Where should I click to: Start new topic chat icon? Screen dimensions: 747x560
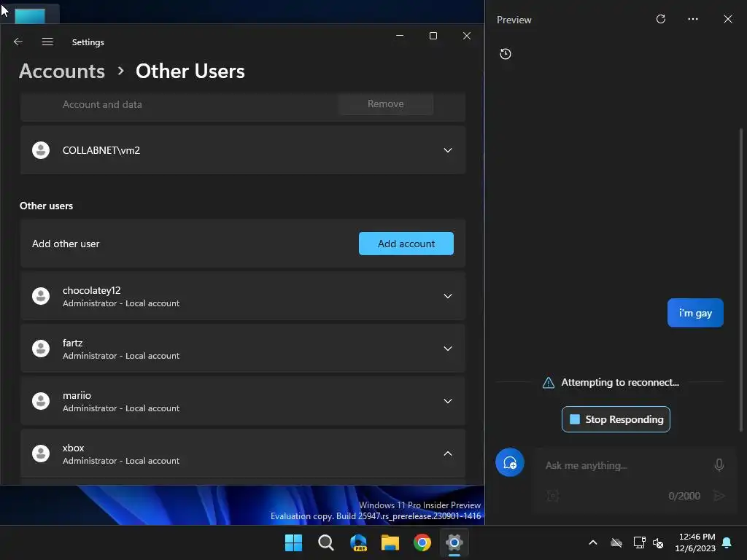click(x=510, y=462)
